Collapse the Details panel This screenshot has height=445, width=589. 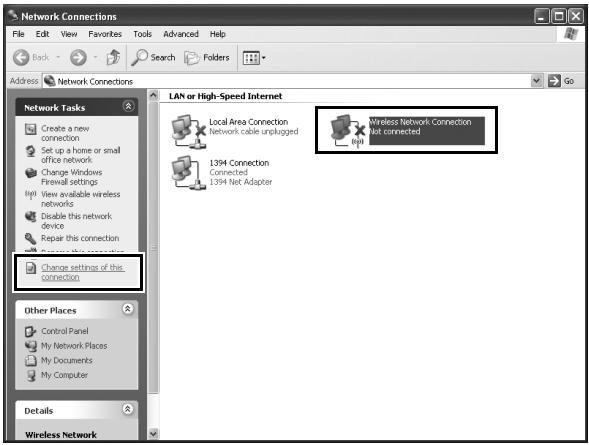click(x=128, y=409)
